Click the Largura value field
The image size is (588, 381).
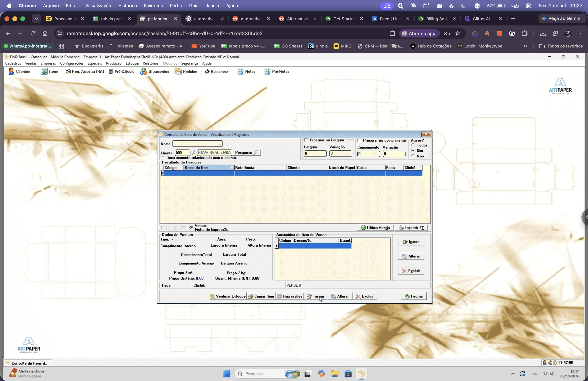click(x=315, y=154)
